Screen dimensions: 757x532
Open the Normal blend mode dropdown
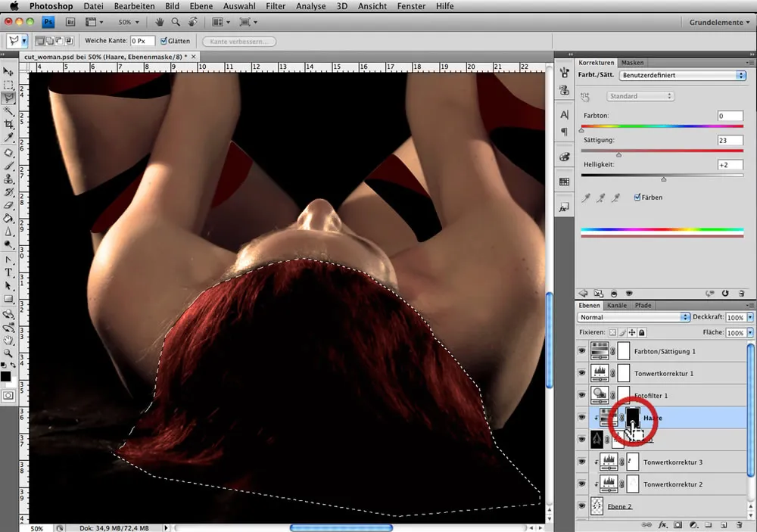click(x=633, y=317)
